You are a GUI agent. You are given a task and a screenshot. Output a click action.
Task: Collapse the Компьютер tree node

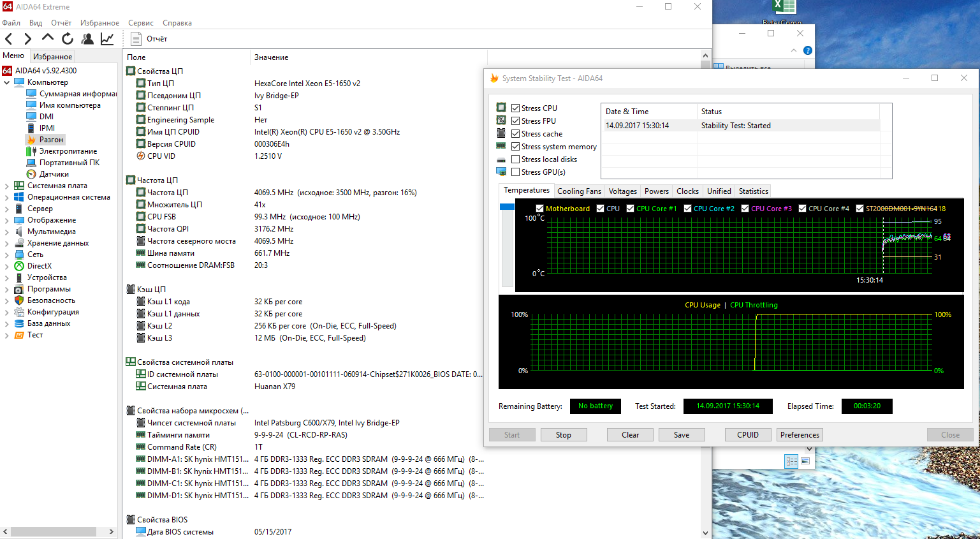[7, 82]
